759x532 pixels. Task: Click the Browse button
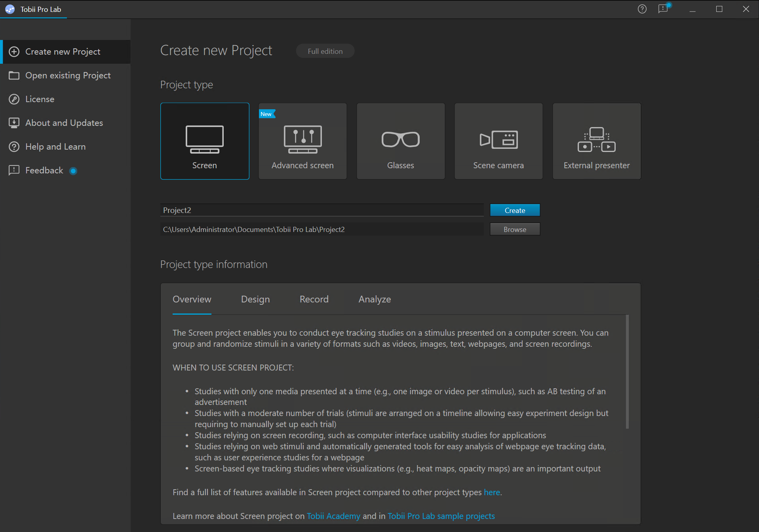coord(515,229)
